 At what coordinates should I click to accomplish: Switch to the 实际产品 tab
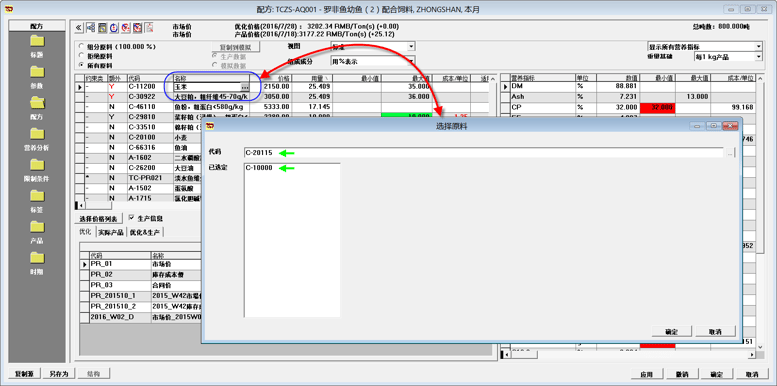110,232
